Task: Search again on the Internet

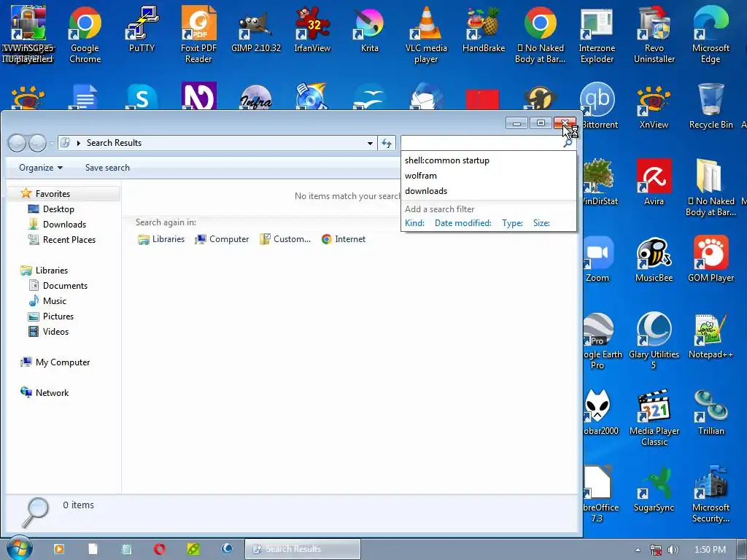Action: click(344, 239)
